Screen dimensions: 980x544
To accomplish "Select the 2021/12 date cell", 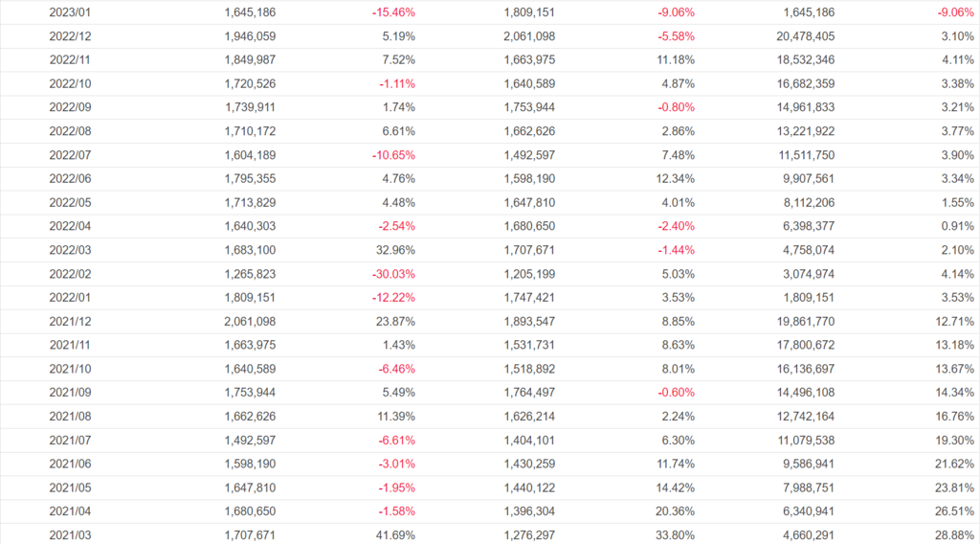I will [x=70, y=321].
